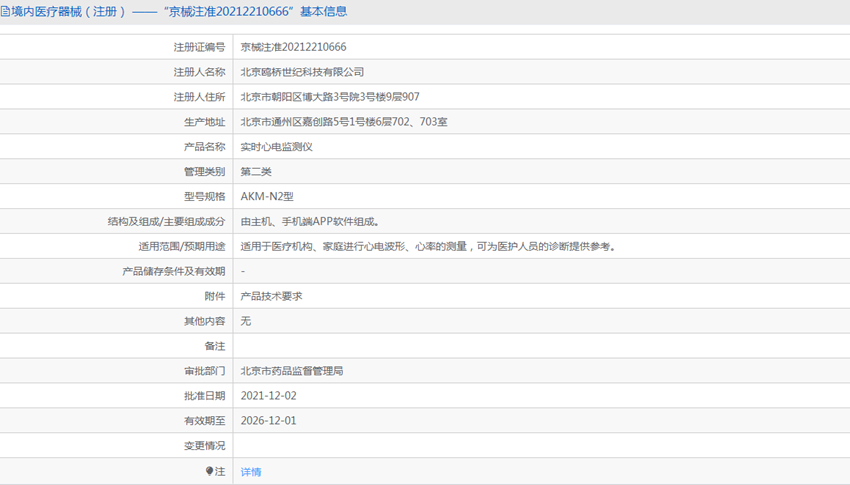Click the approving department 北京市药品监督管理局
This screenshot has width=850, height=485.
tap(292, 371)
